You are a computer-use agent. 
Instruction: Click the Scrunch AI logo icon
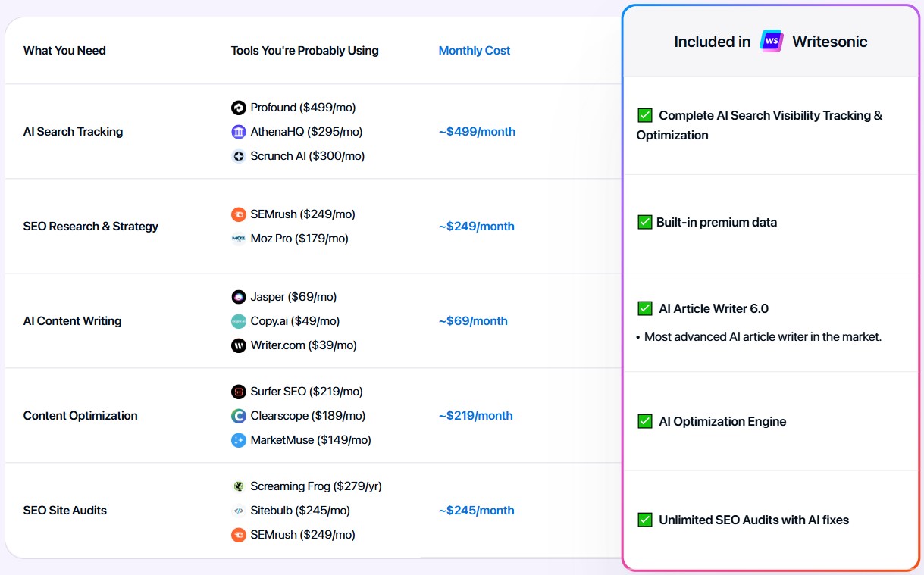(x=239, y=156)
